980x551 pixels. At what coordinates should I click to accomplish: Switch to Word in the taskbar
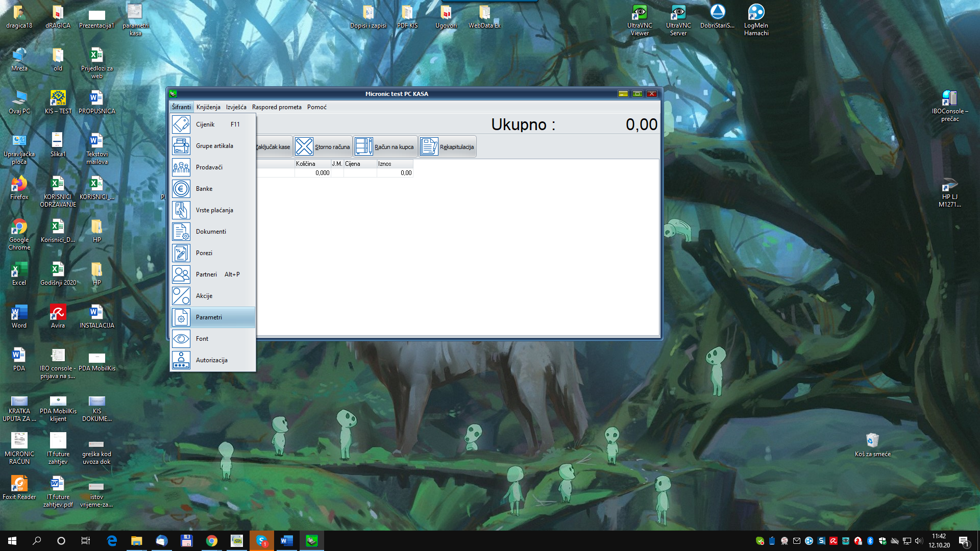[286, 541]
